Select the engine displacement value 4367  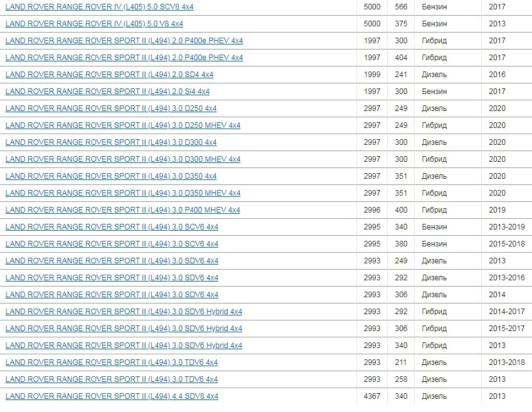click(372, 397)
